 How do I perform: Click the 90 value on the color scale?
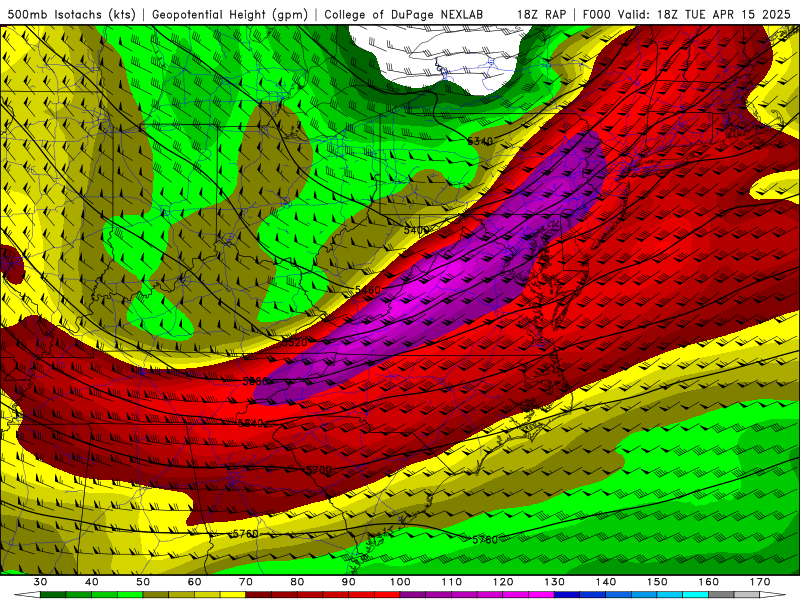(349, 582)
